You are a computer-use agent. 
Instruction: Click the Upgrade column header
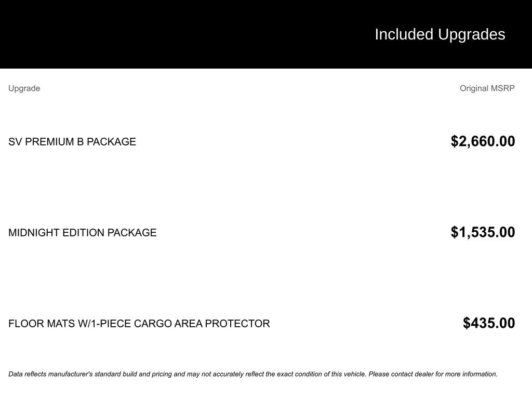coord(24,88)
